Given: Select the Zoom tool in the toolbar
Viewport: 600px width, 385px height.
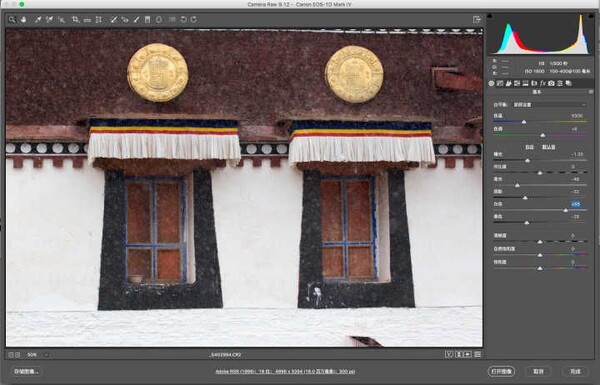Looking at the screenshot, I should [x=12, y=20].
